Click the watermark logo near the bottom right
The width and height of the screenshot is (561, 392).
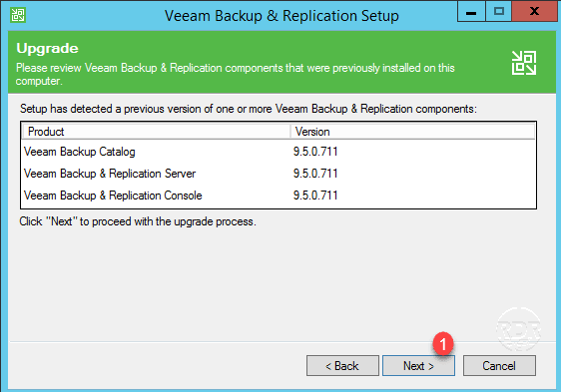(x=518, y=329)
